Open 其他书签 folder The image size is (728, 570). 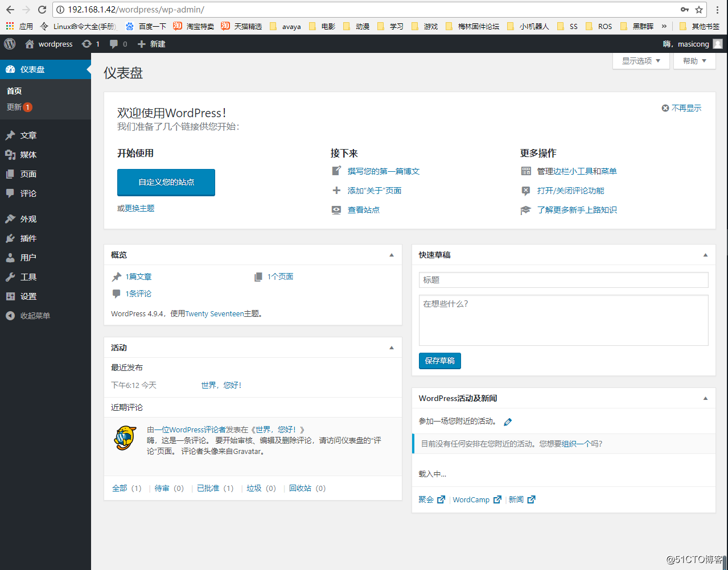click(700, 26)
